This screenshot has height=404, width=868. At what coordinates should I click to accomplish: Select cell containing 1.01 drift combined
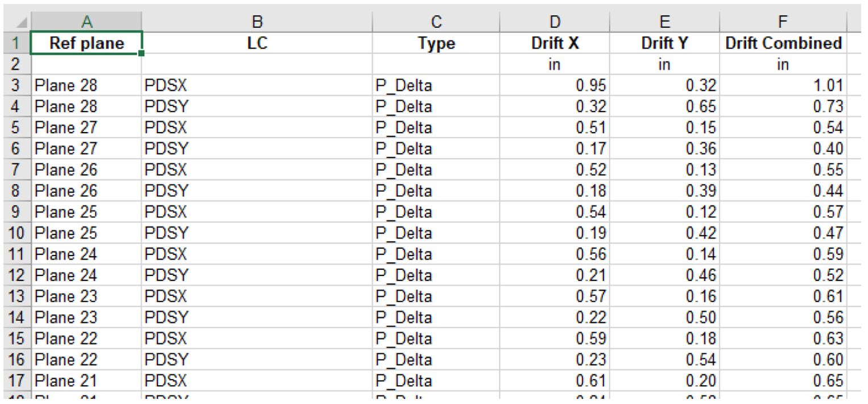[783, 86]
